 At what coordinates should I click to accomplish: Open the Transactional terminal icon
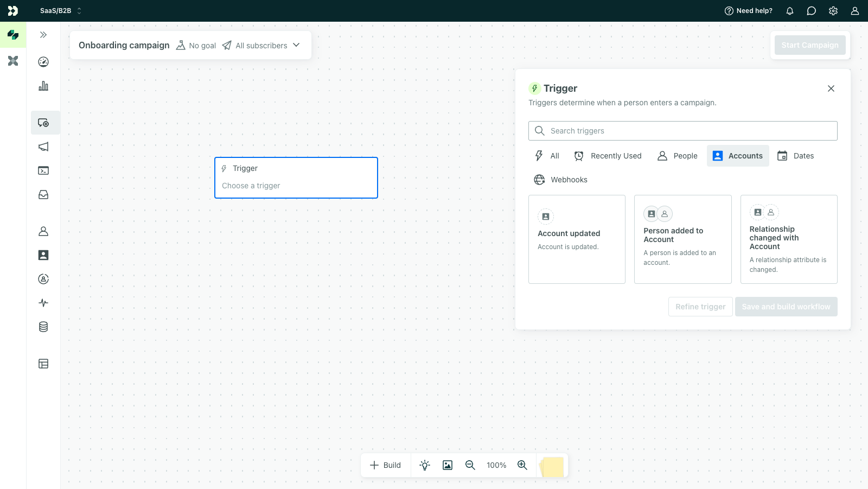[43, 170]
